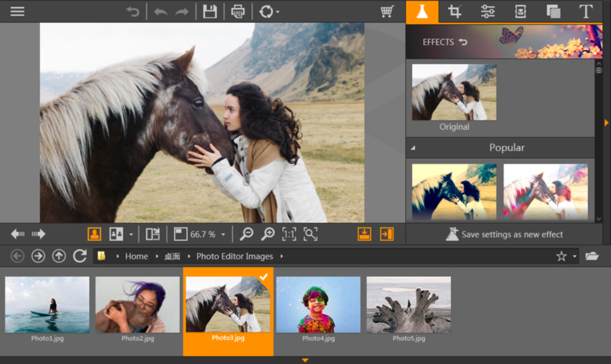
Task: Click the save floppy disk icon
Action: click(210, 12)
